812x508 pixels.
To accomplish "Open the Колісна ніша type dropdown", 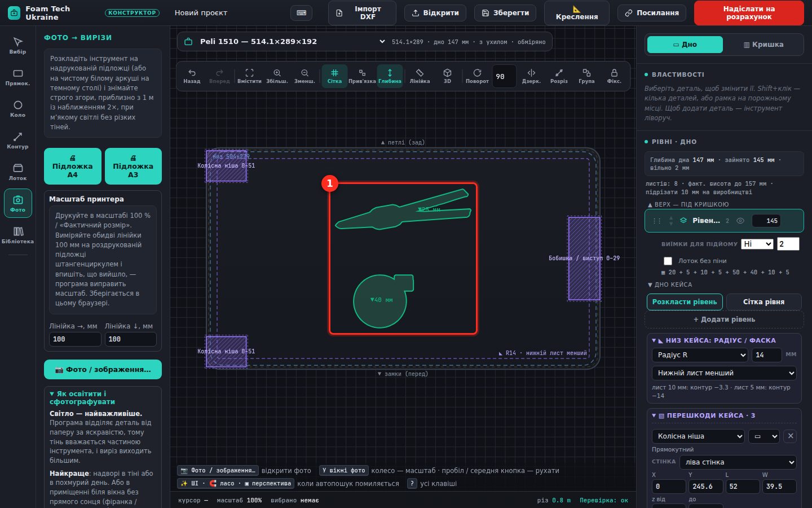I will click(698, 436).
